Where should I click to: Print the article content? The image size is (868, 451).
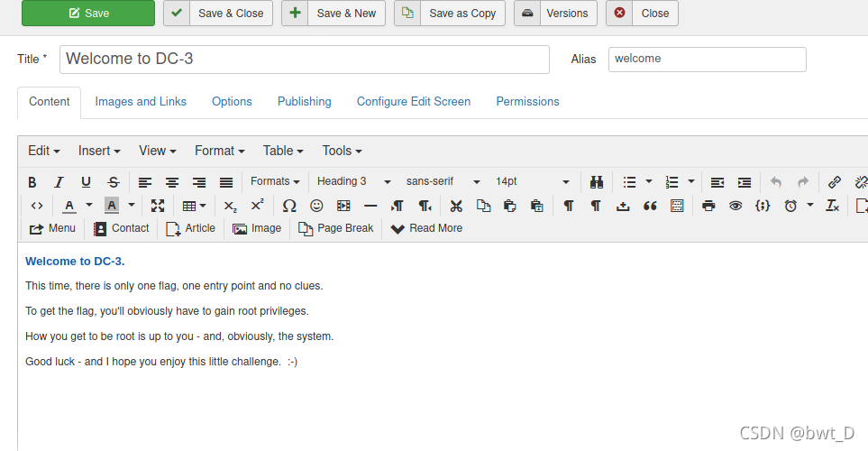708,207
